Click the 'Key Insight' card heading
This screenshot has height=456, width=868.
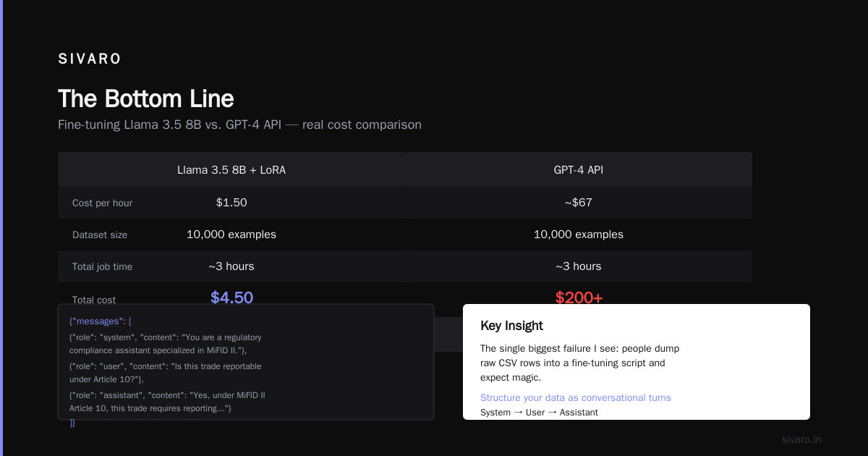(x=511, y=326)
